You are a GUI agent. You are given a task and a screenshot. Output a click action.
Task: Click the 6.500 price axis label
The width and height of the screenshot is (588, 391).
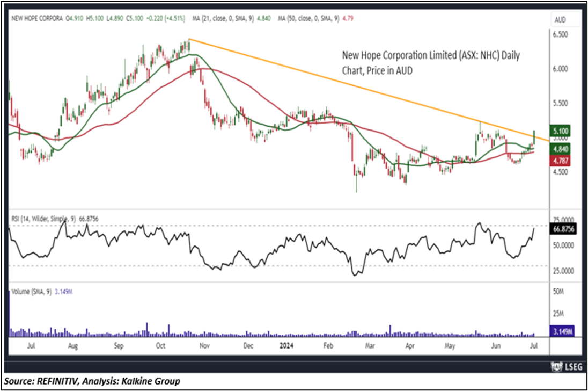click(561, 34)
